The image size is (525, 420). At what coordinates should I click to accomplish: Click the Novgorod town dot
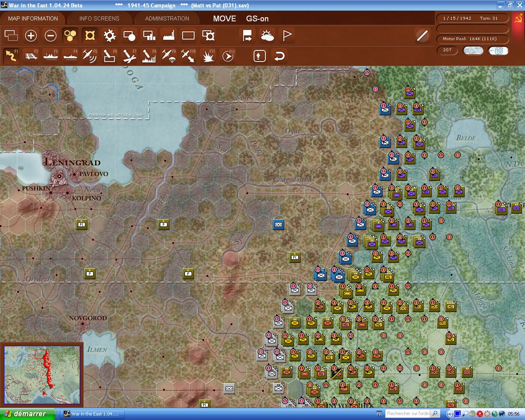tap(83, 324)
